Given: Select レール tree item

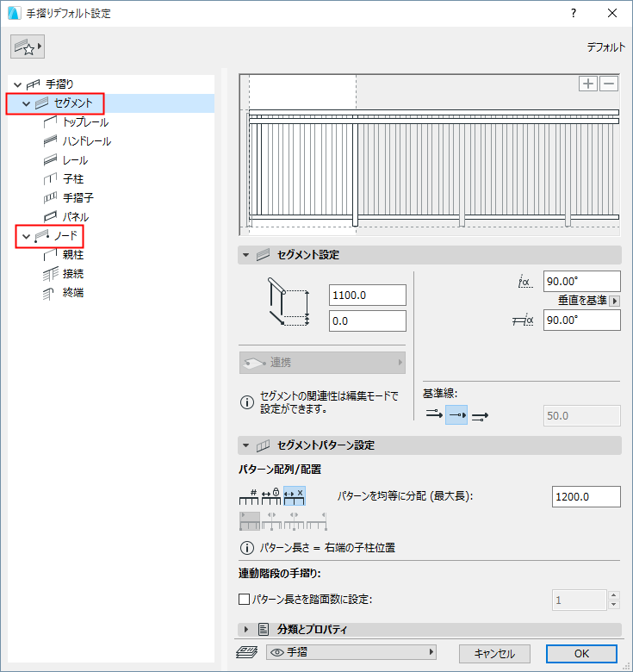Looking at the screenshot, I should pyautogui.click(x=76, y=160).
